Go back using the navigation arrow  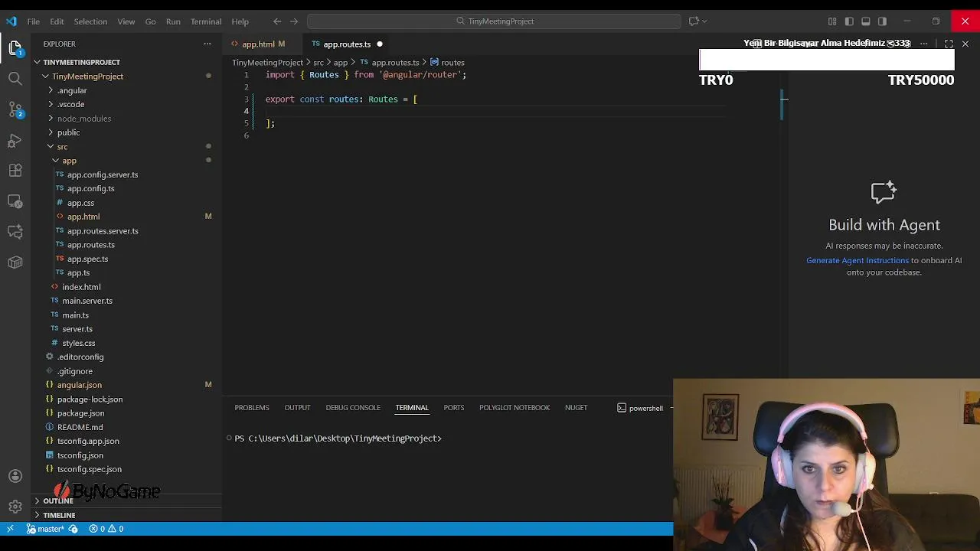pos(277,21)
